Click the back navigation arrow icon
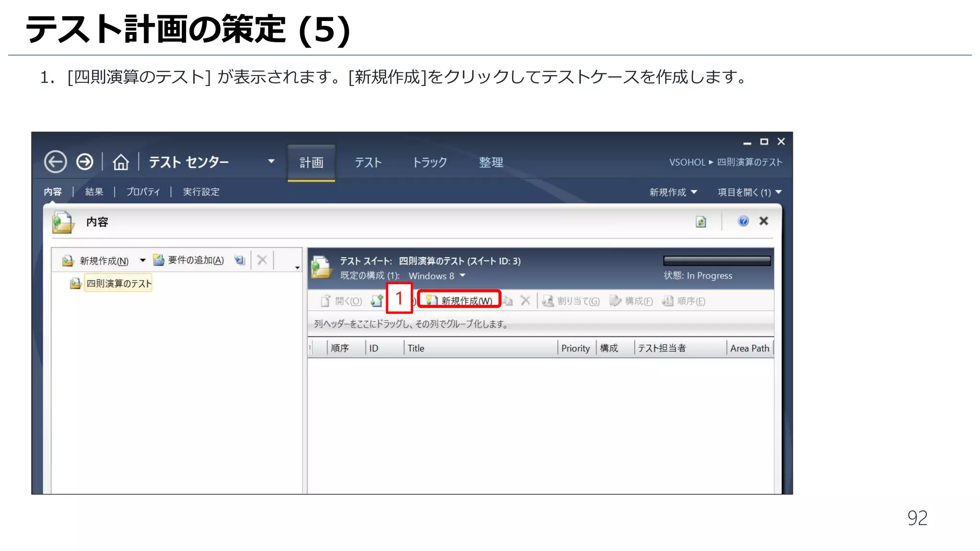 tap(56, 162)
